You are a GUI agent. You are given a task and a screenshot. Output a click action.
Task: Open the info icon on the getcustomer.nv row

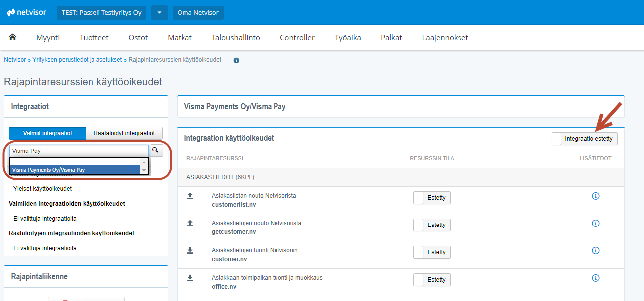(x=595, y=223)
